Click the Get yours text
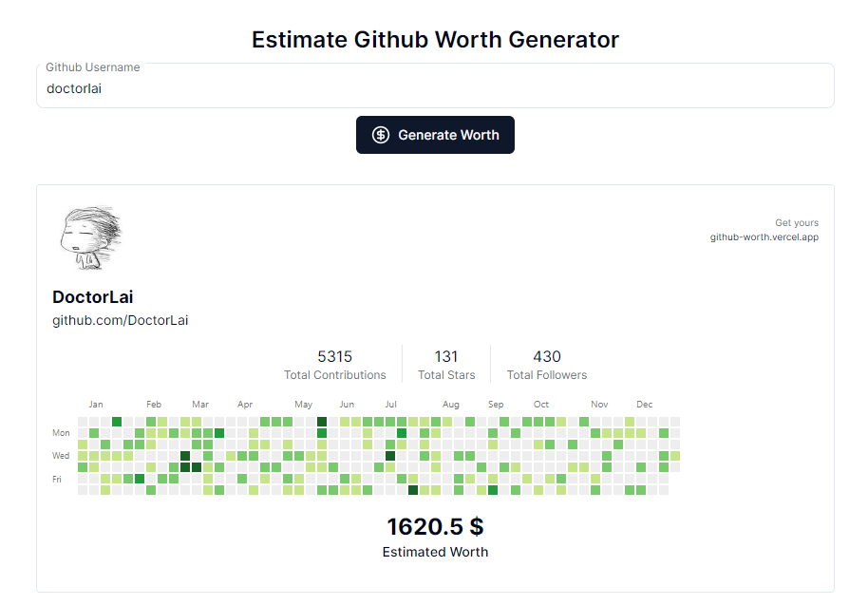 point(796,223)
